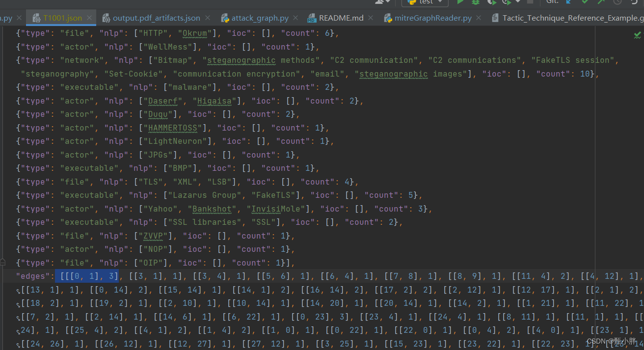The width and height of the screenshot is (644, 350).
Task: Open the attack_graph.py tab
Action: (x=260, y=18)
